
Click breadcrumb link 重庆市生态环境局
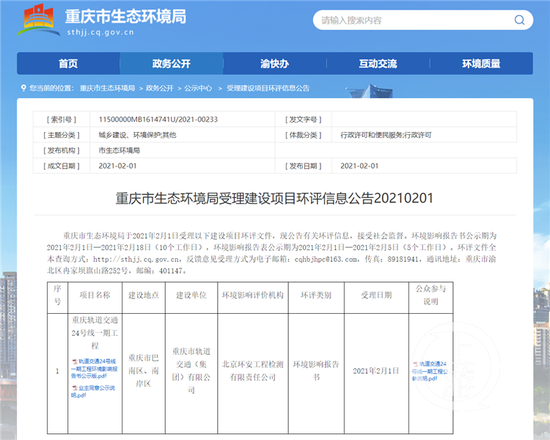point(107,88)
